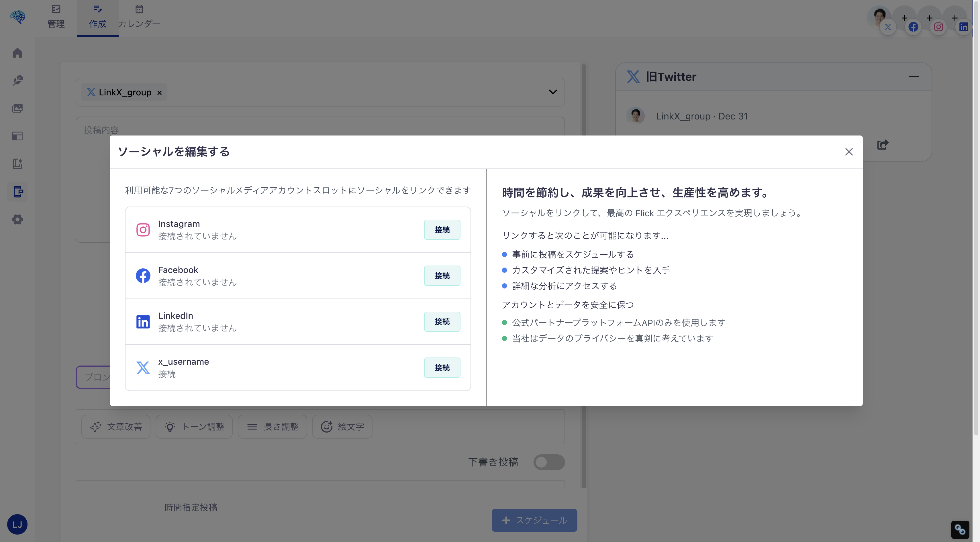This screenshot has width=980, height=542.
Task: Select the Home icon in the sidebar
Action: pos(17,53)
